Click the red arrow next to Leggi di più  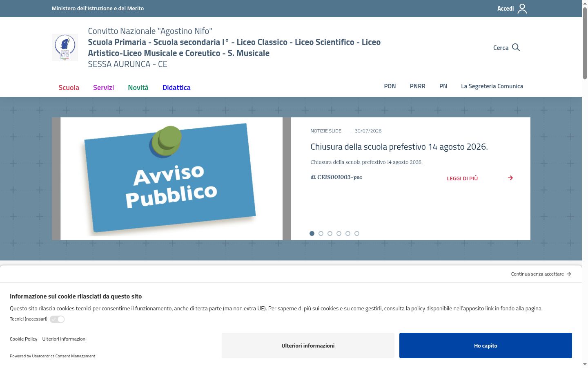[x=510, y=178]
